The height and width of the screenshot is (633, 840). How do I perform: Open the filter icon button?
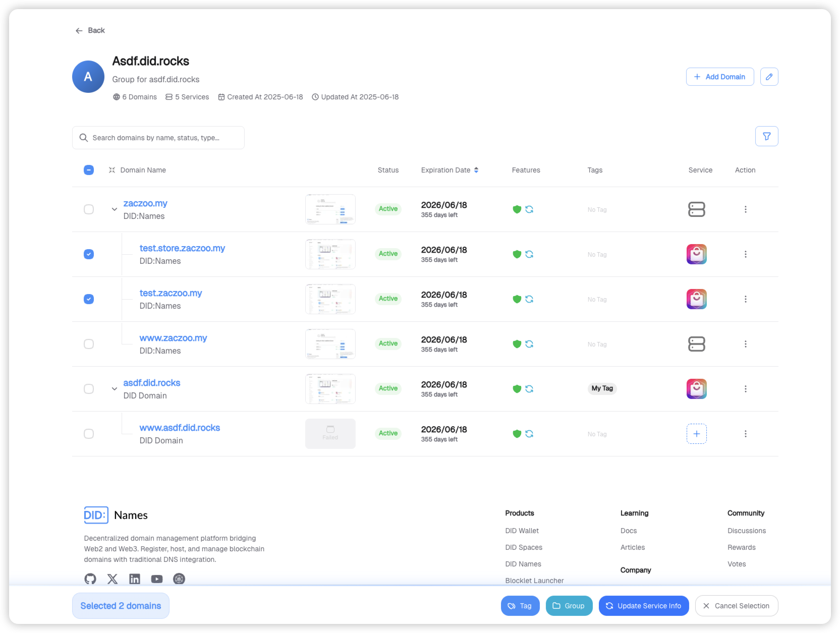766,136
